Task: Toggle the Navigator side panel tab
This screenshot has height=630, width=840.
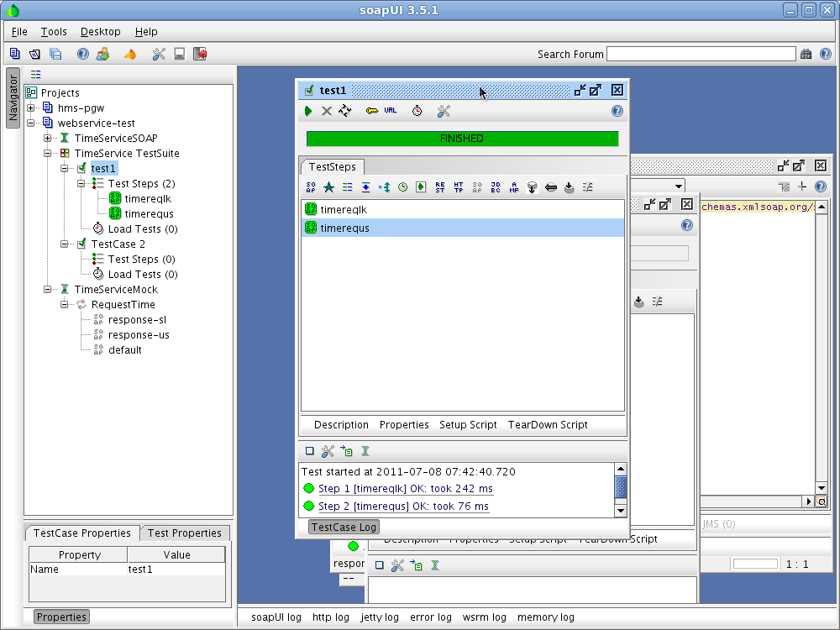Action: tap(13, 98)
